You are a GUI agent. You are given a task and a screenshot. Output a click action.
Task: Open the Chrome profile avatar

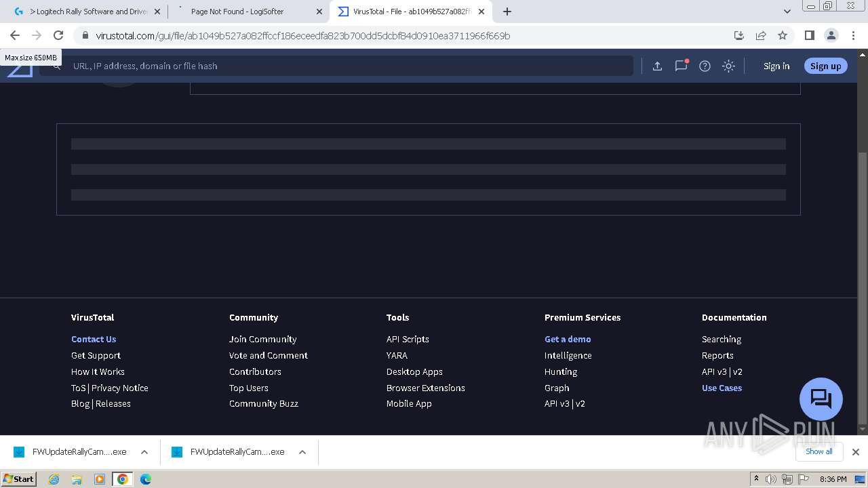click(831, 35)
